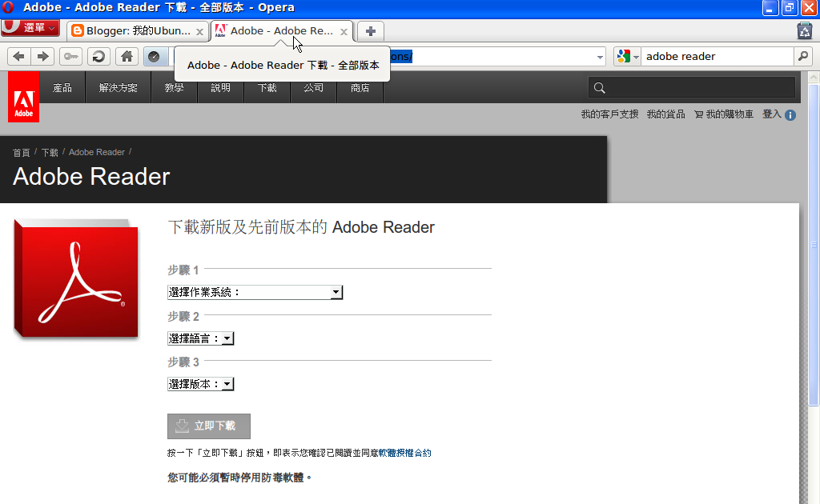The height and width of the screenshot is (504, 820).
Task: Open the 軟體授權合約 link
Action: [x=404, y=453]
